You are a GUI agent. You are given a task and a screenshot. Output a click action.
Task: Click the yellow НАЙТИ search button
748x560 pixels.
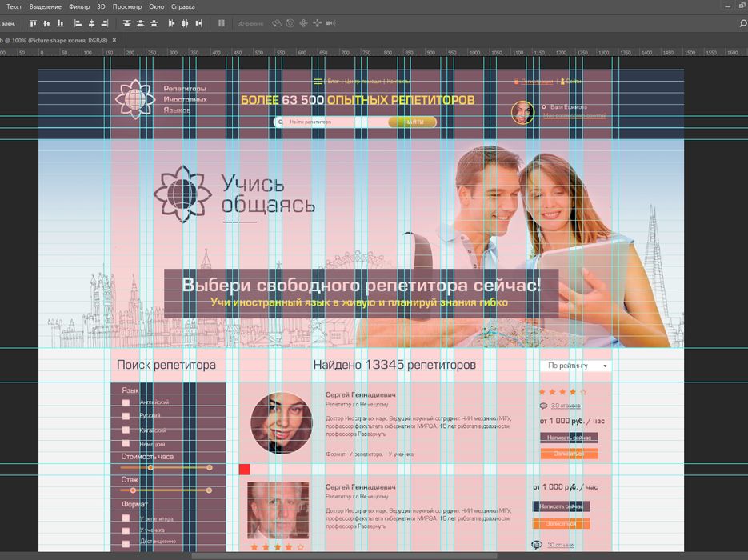(x=413, y=122)
